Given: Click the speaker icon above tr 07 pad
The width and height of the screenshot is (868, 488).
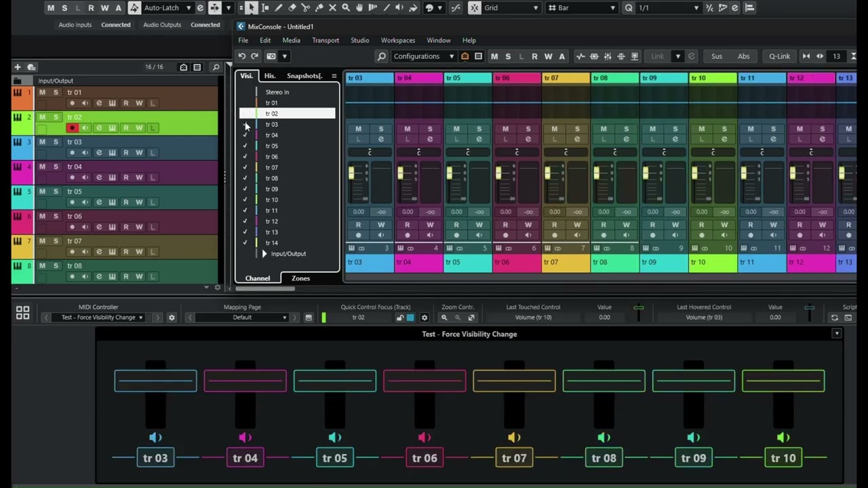Looking at the screenshot, I should (514, 437).
